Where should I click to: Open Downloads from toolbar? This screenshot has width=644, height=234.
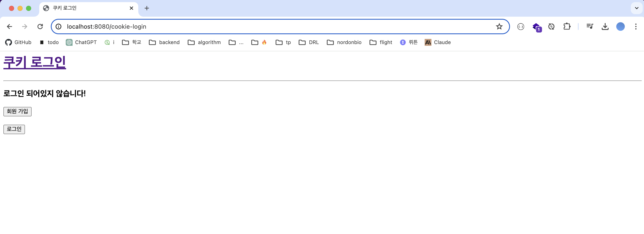(x=605, y=27)
